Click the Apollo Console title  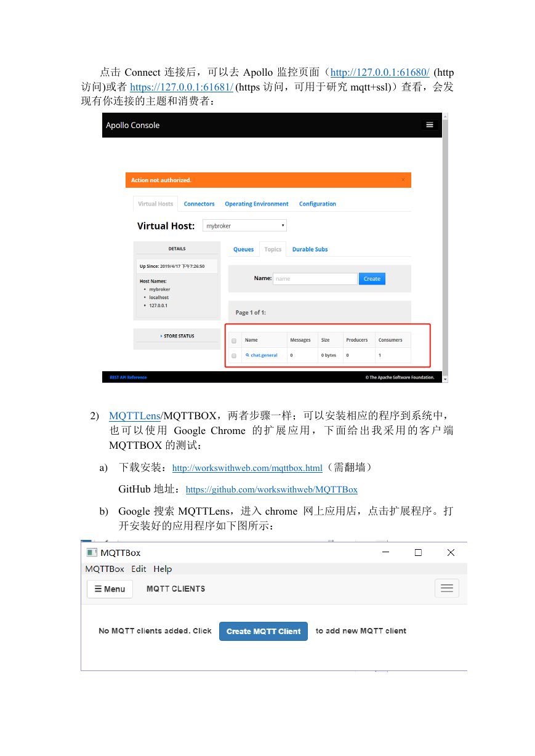132,125
